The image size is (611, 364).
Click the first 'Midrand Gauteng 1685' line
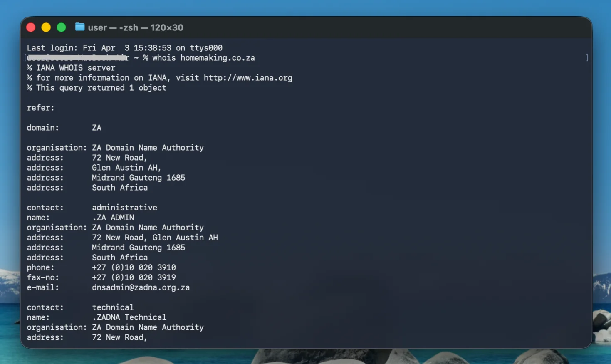(x=139, y=178)
